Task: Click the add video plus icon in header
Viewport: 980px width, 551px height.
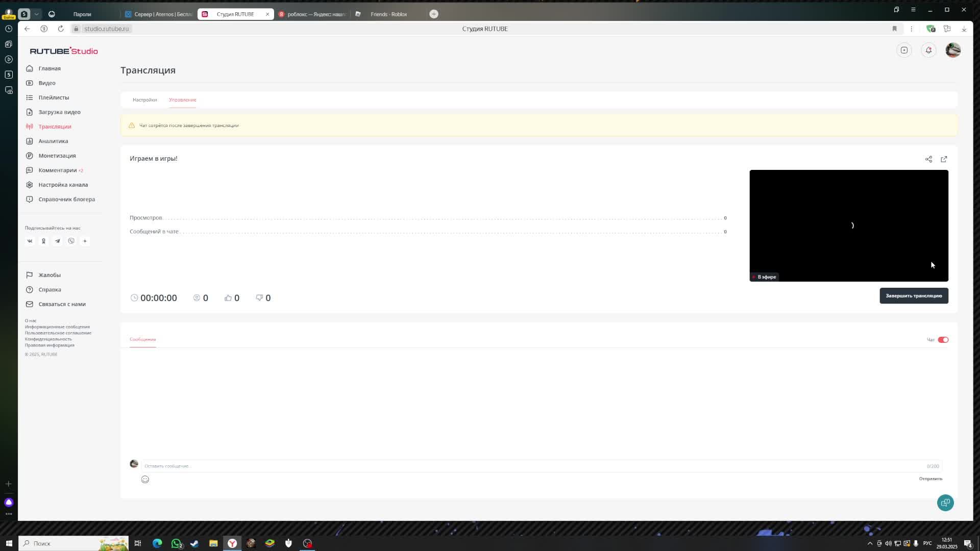Action: [904, 50]
